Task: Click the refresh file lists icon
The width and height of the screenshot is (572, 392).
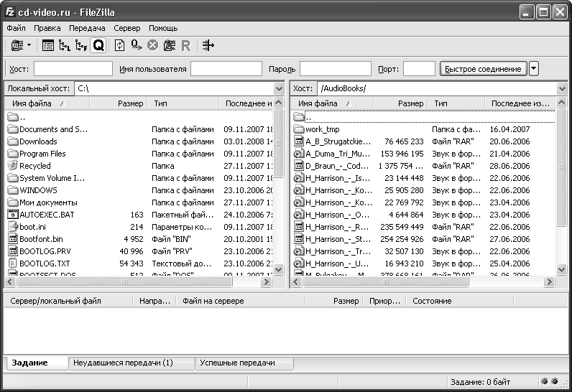Action: (120, 45)
